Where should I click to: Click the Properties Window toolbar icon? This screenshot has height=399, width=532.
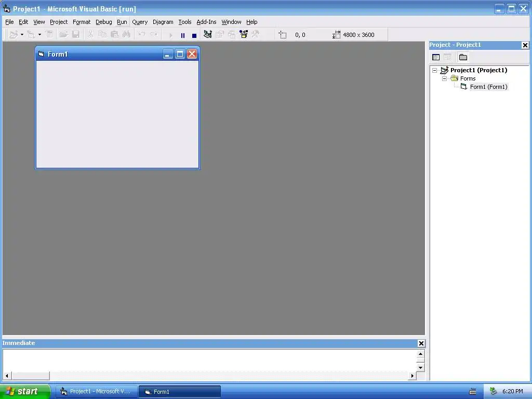[220, 35]
